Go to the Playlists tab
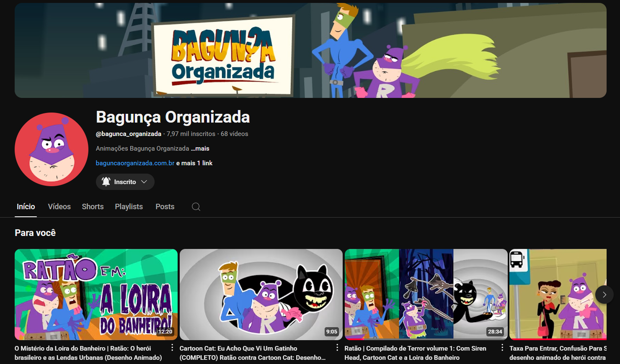This screenshot has width=620, height=364. [129, 207]
